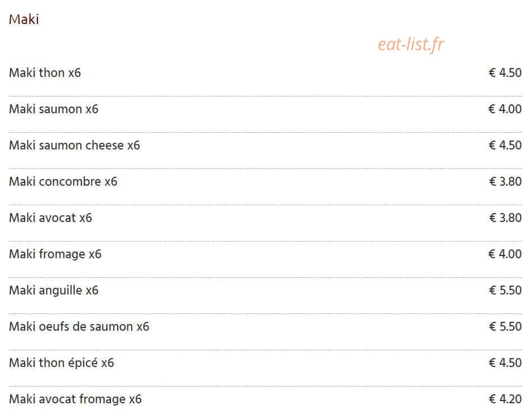Select the Maki fromage x6 item
The height and width of the screenshot is (420, 530).
pos(55,254)
